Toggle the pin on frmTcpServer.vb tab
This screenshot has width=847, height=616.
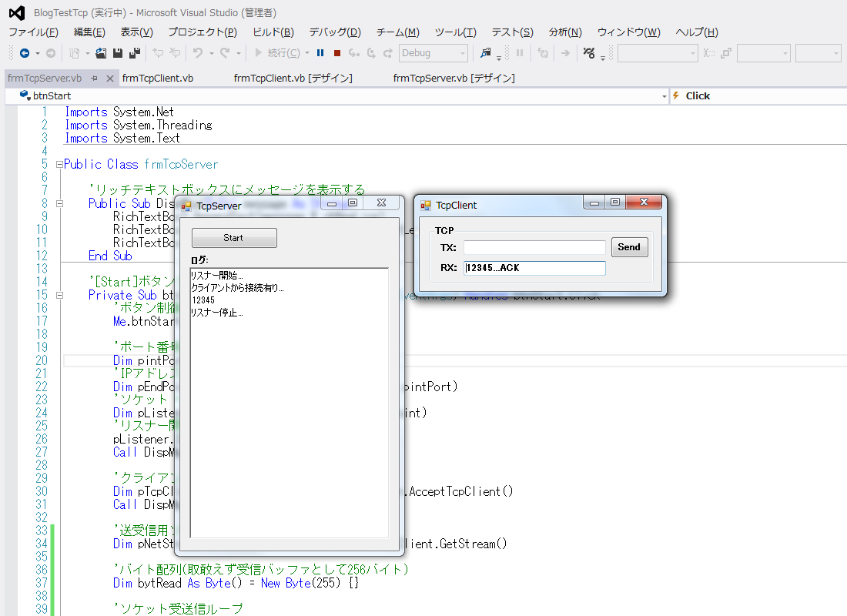95,79
